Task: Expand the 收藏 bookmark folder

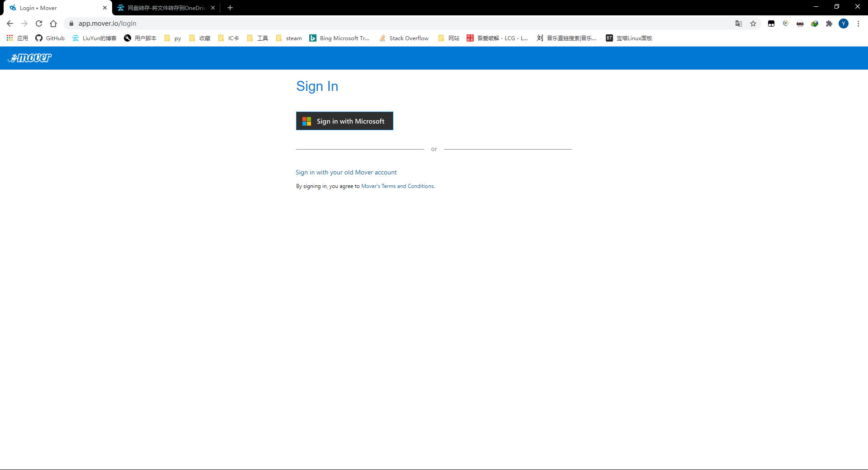Action: pyautogui.click(x=200, y=38)
